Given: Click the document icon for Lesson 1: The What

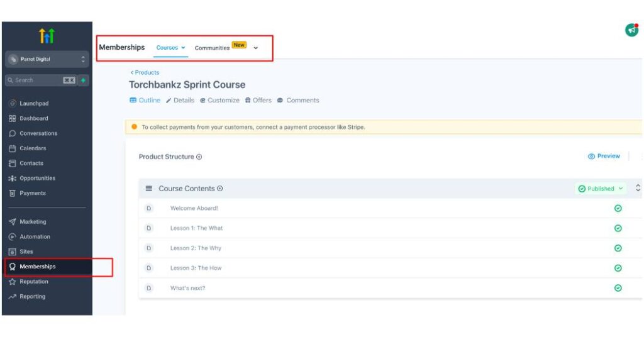Looking at the screenshot, I should 148,228.
